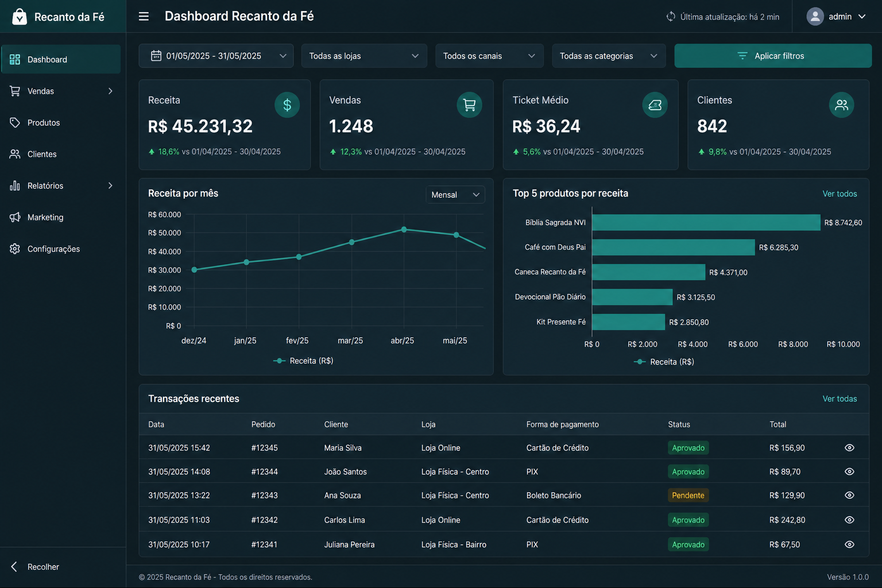View details of order #12345
This screenshot has height=588, width=882.
point(849,448)
